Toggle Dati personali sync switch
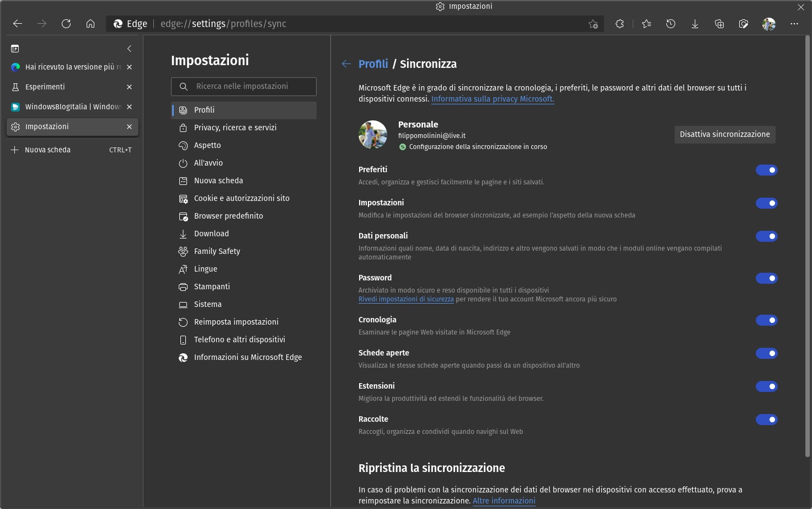This screenshot has height=509, width=812. pyautogui.click(x=767, y=236)
